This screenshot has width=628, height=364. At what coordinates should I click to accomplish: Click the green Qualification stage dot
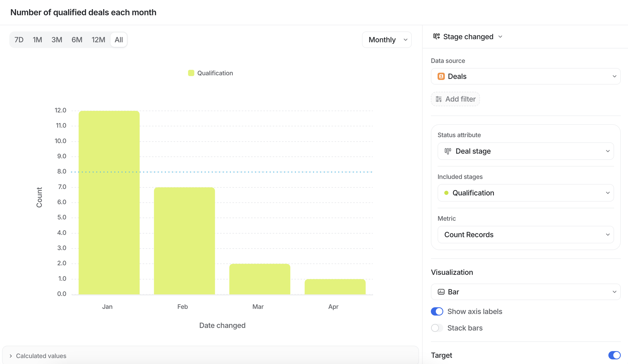446,193
